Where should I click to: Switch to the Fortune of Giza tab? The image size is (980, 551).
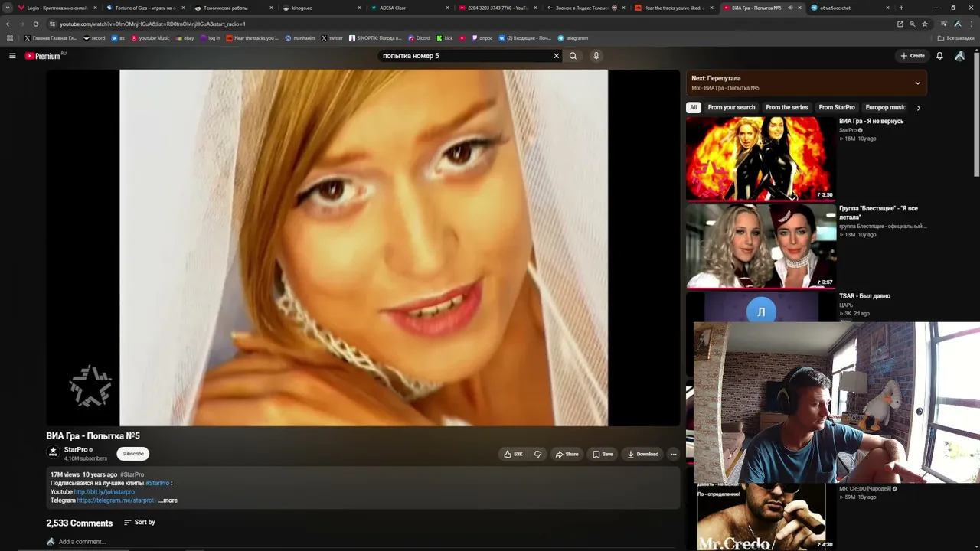(x=145, y=8)
